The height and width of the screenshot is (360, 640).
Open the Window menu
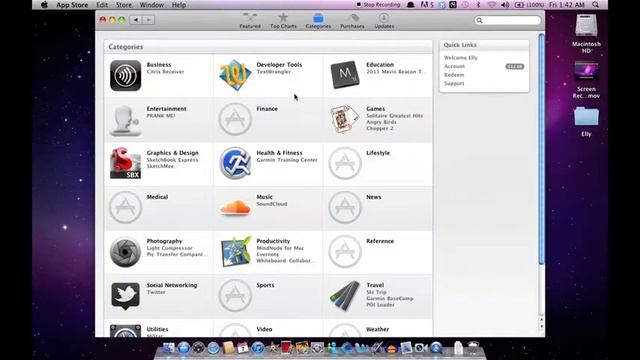[x=151, y=5]
